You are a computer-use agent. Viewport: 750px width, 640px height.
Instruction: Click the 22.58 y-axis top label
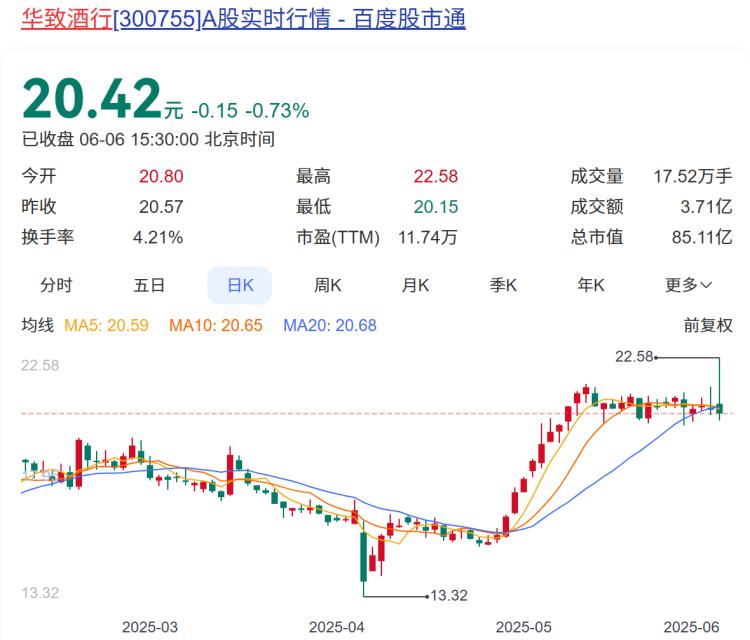40,365
